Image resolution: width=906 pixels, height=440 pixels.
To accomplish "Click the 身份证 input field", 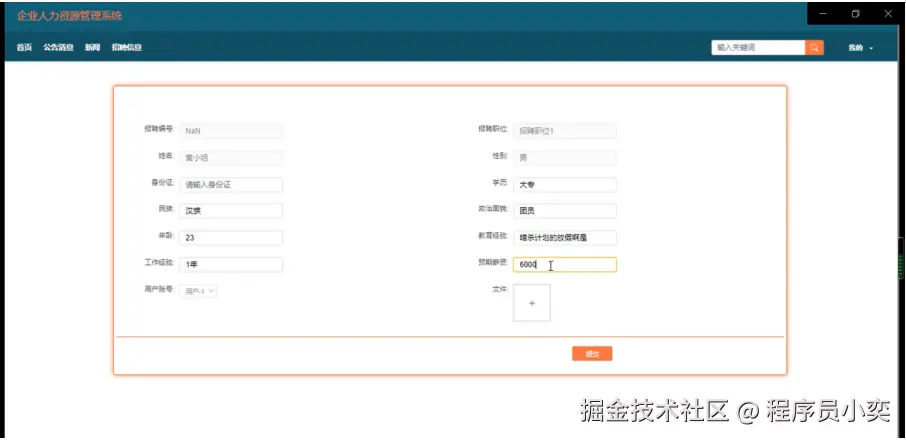I will pos(231,185).
